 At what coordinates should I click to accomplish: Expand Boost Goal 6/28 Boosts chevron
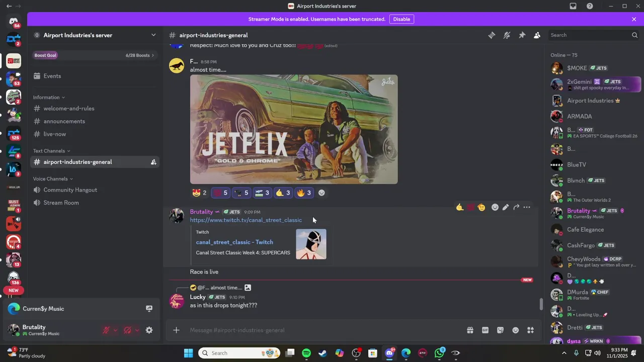(153, 55)
